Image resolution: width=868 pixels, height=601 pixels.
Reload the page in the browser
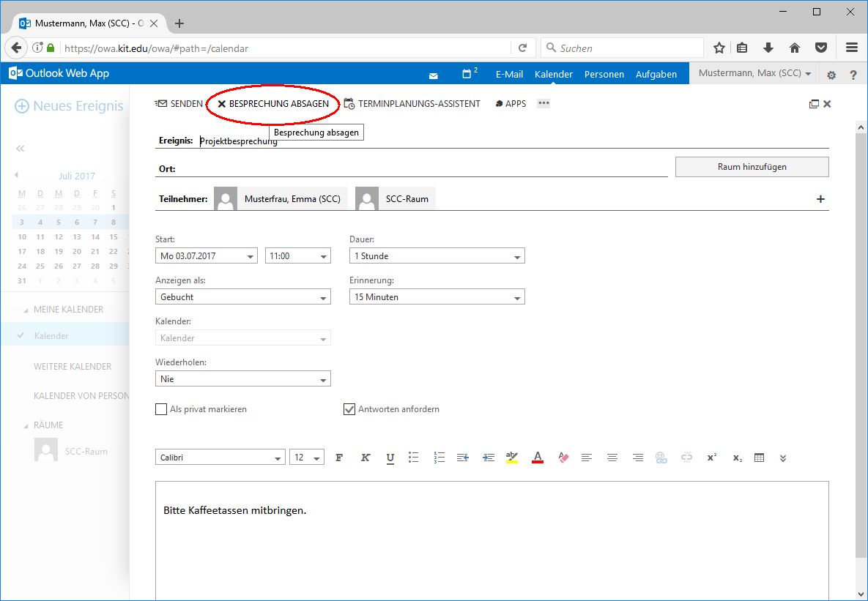(x=522, y=48)
